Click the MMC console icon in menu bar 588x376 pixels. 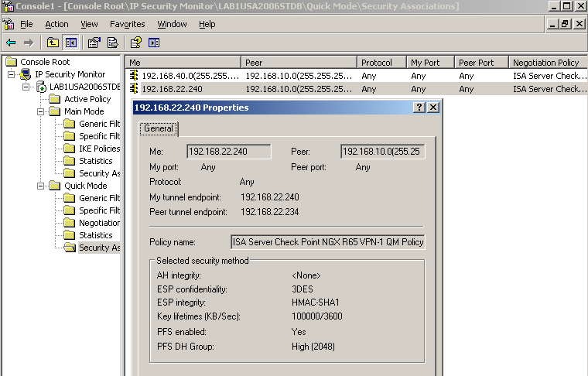9,24
